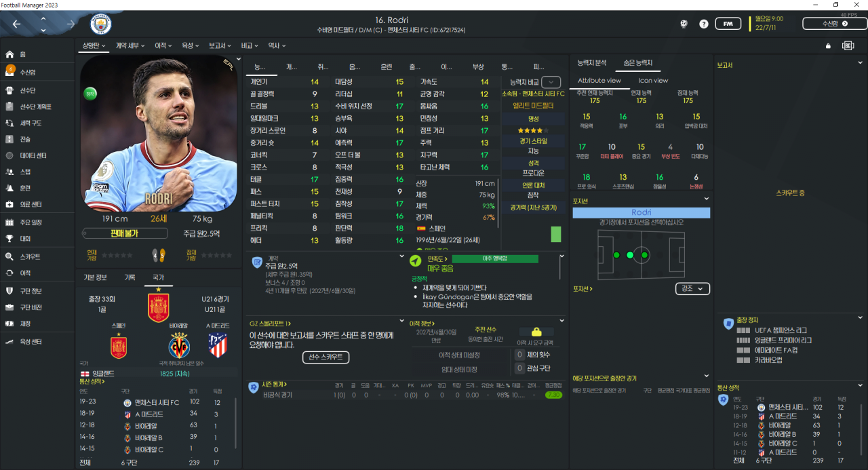Screen dimensions: 868x470
Task: Switch to 기록 tab
Action: coord(130,277)
